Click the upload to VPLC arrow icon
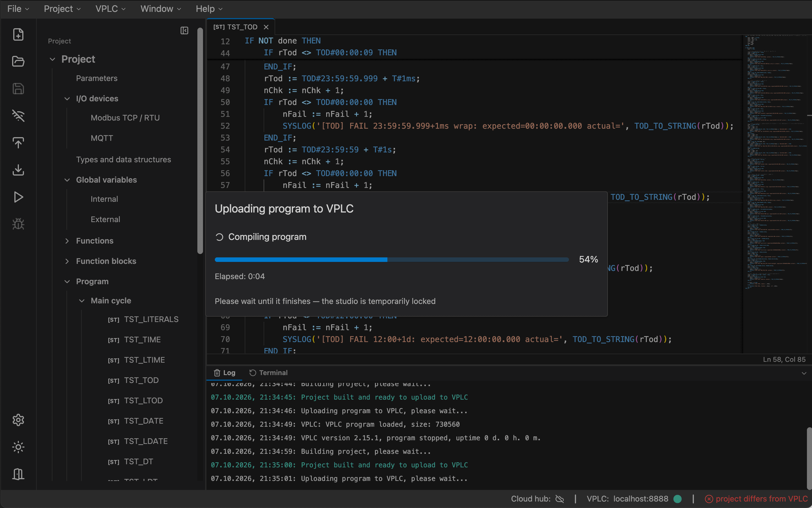 pyautogui.click(x=18, y=143)
